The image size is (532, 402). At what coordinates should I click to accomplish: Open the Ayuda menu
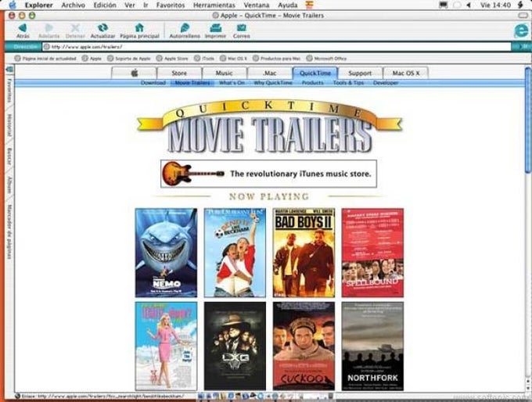[287, 5]
